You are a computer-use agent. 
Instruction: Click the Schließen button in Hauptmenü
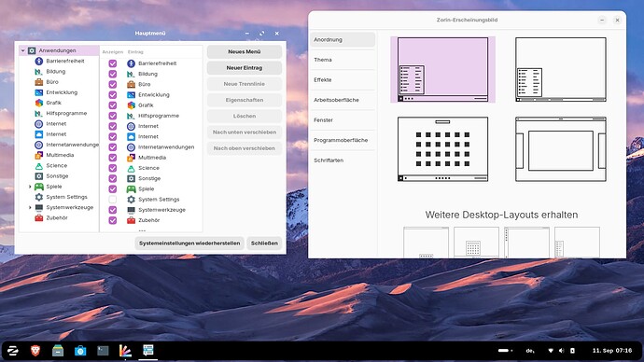click(264, 243)
